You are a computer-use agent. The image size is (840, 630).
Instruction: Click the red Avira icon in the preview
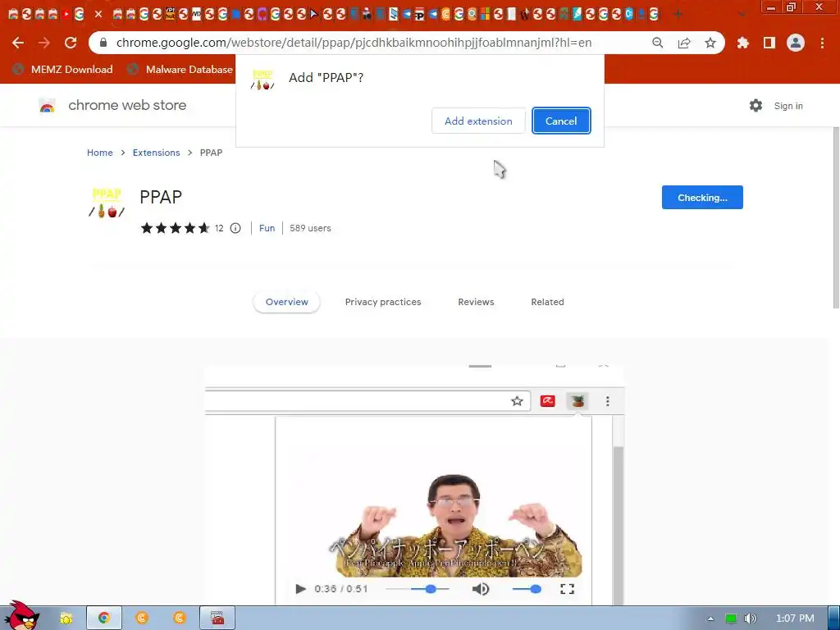pyautogui.click(x=547, y=400)
